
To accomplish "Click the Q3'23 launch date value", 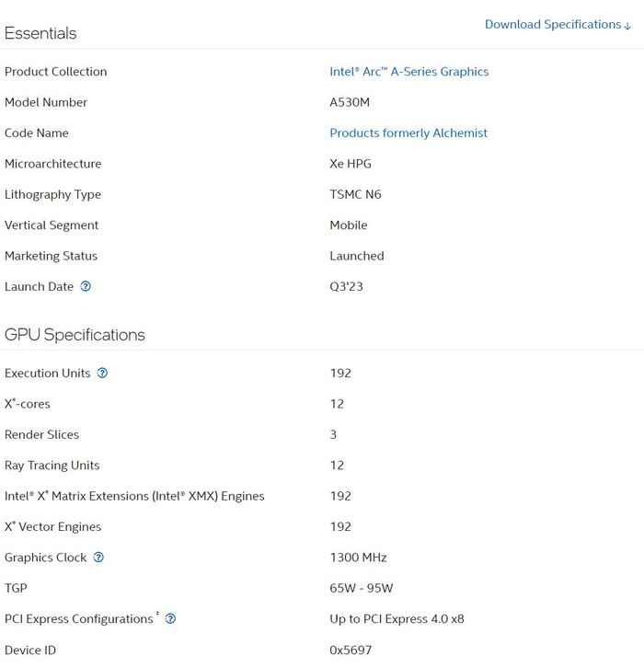I will (346, 286).
